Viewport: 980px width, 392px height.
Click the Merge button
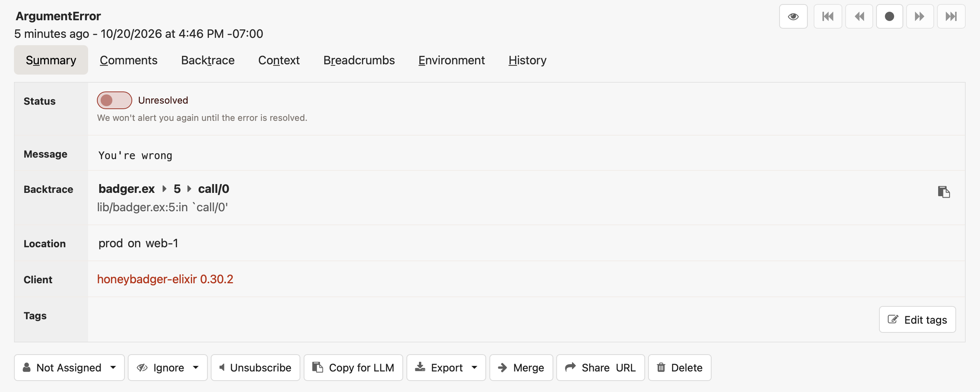click(x=521, y=367)
